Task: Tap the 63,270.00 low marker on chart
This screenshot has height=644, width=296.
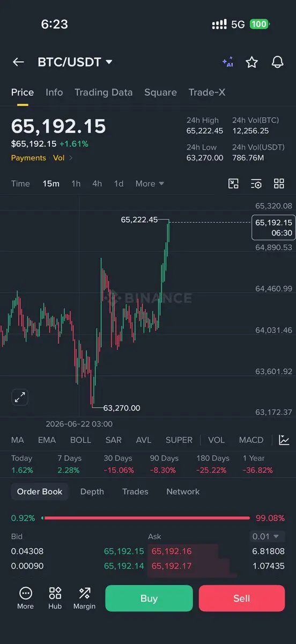Action: click(x=122, y=408)
